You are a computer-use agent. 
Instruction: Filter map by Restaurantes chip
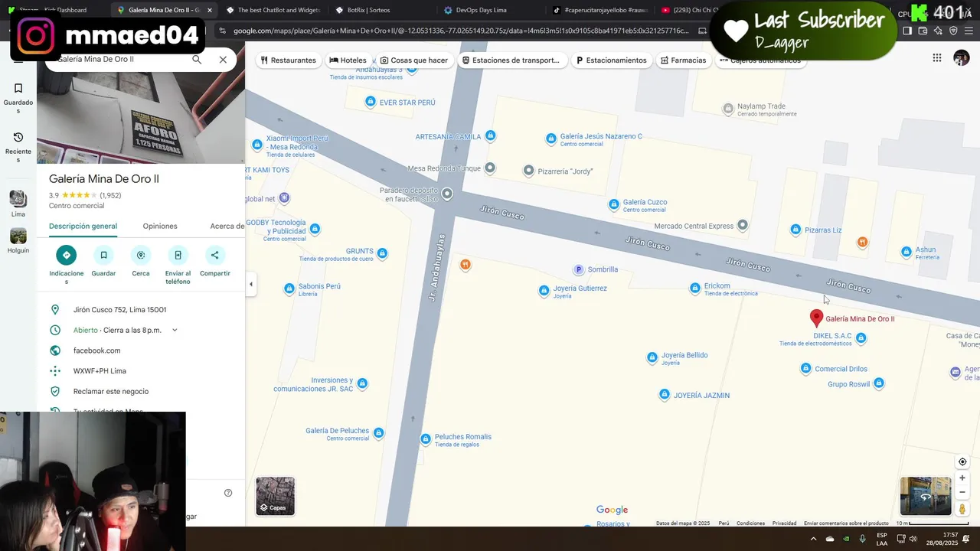pos(289,60)
